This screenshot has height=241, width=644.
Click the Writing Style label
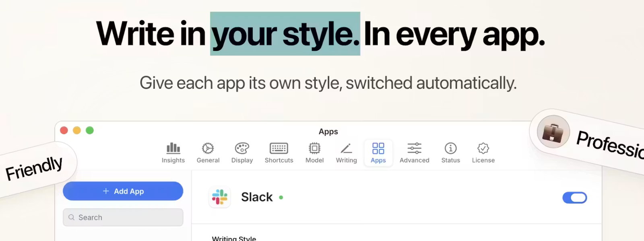pos(234,238)
